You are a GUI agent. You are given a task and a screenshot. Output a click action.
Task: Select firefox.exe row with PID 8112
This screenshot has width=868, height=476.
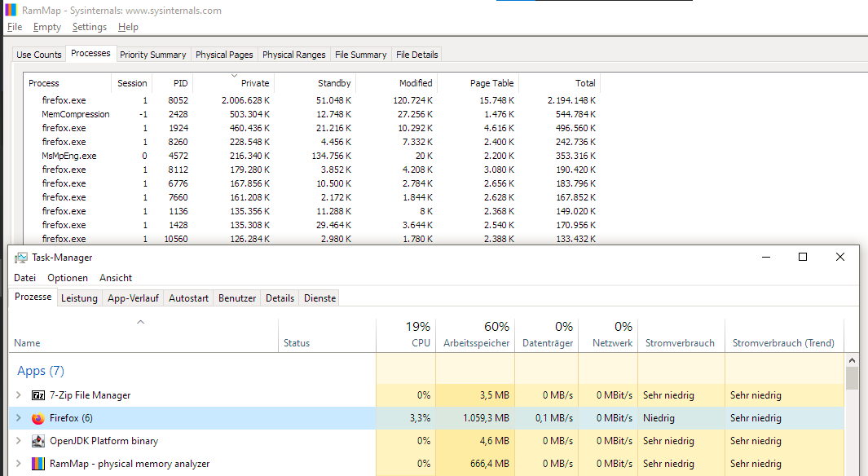[x=311, y=170]
